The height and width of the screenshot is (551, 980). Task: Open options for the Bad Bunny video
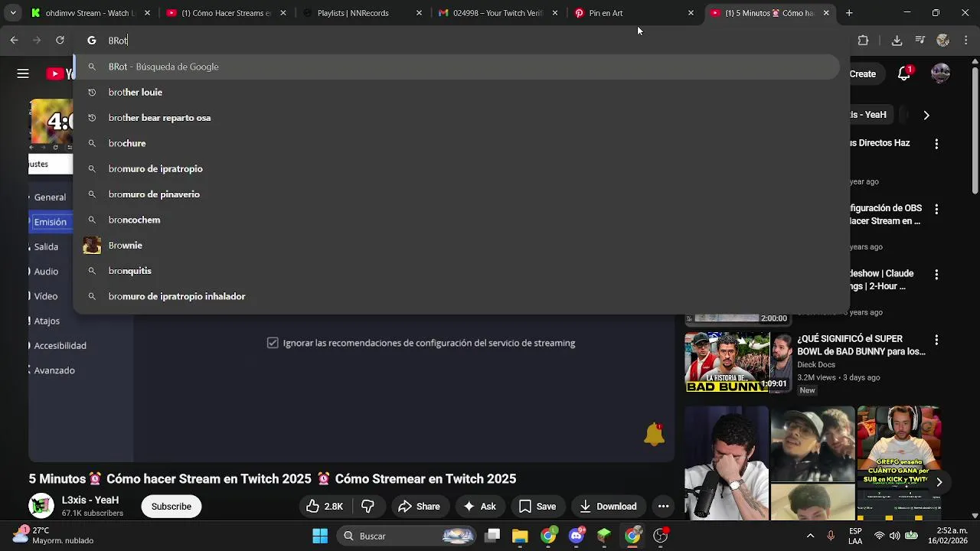(x=938, y=340)
